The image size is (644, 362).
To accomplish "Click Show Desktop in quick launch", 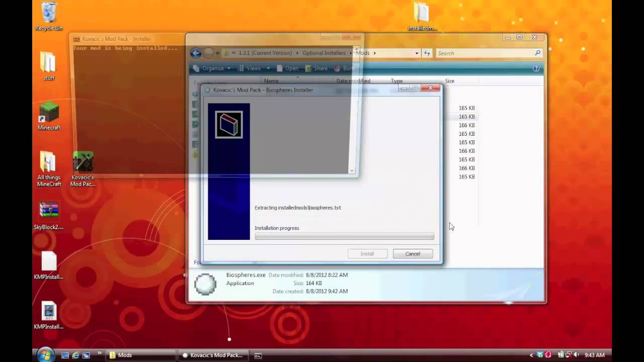I will [x=65, y=355].
